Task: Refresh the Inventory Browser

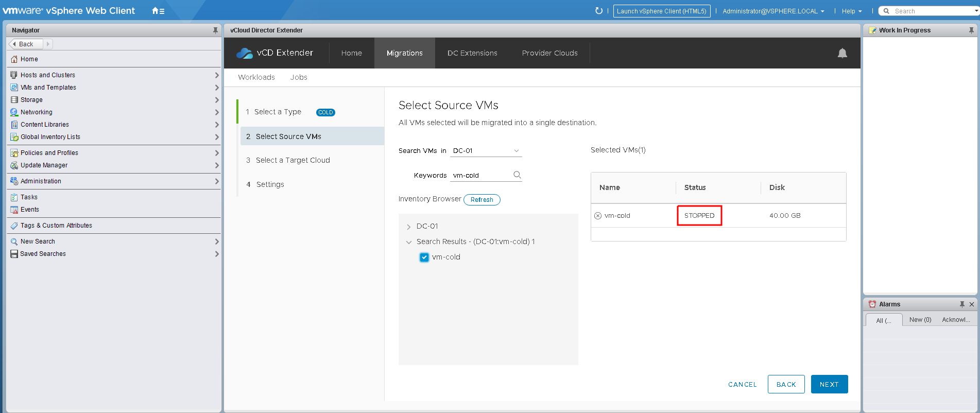Action: tap(482, 200)
